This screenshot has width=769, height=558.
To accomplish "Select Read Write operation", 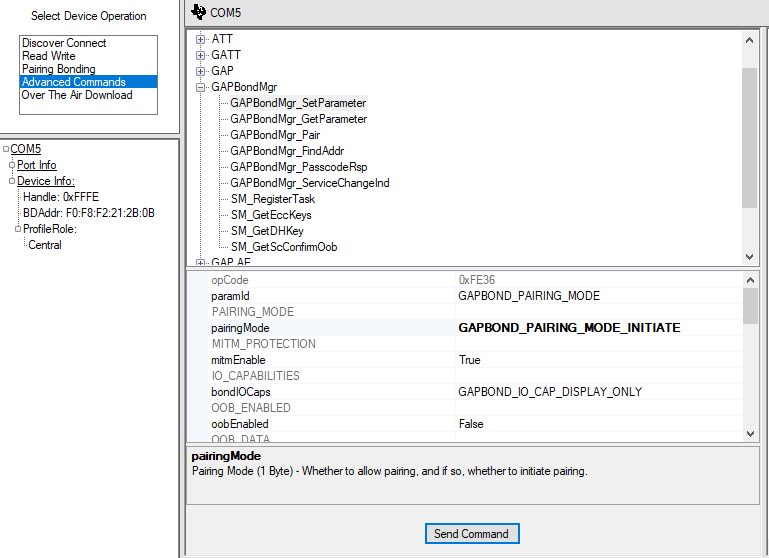I will point(48,56).
